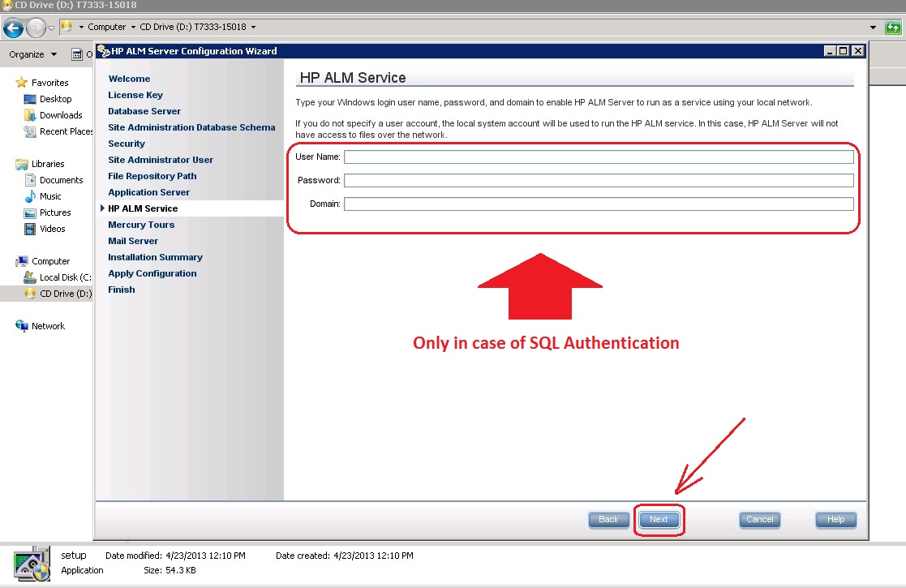Click the date modified value in details pane
This screenshot has height=588, width=906.
coord(206,556)
